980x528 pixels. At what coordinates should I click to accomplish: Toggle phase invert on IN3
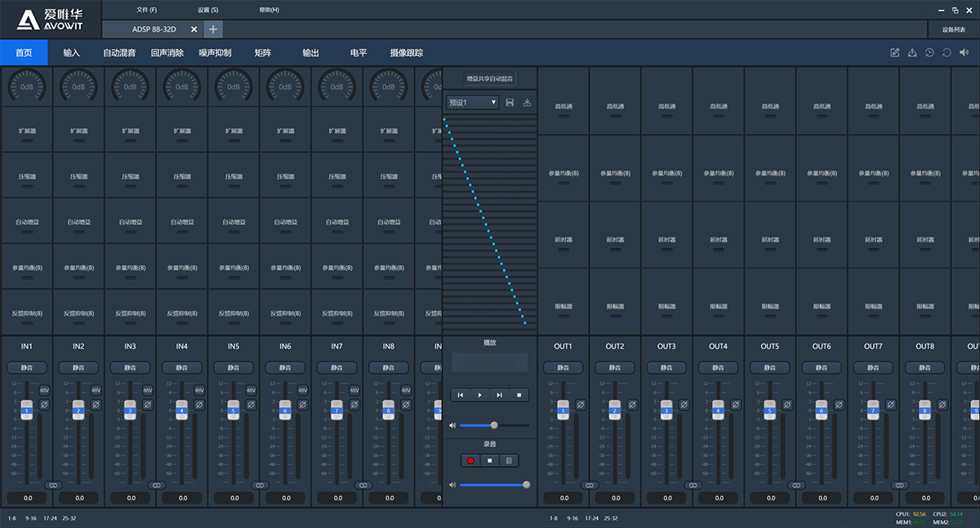click(x=148, y=405)
